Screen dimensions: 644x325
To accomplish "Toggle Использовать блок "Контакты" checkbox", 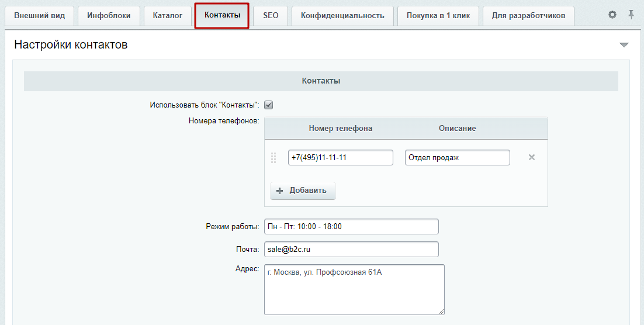I will 268,105.
